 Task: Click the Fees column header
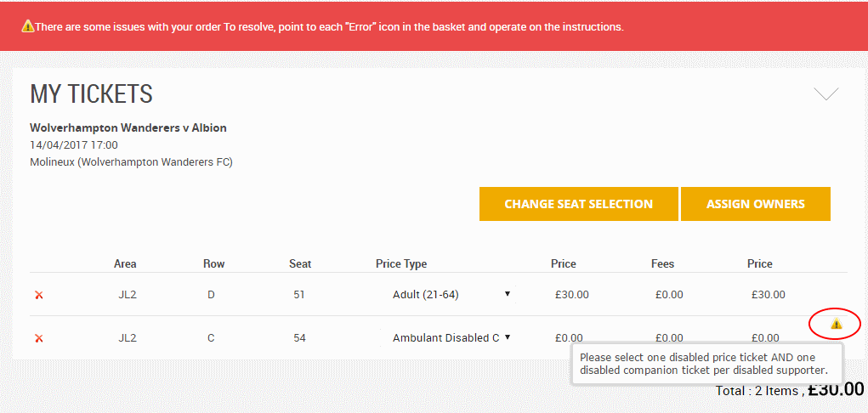pyautogui.click(x=662, y=263)
